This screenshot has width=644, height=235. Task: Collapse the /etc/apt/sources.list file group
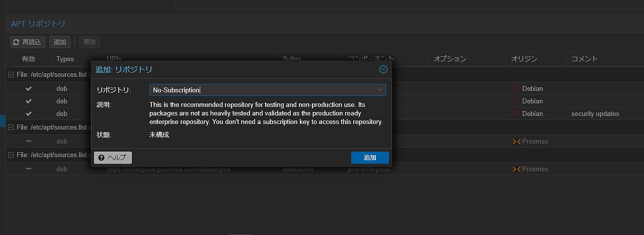point(11,74)
